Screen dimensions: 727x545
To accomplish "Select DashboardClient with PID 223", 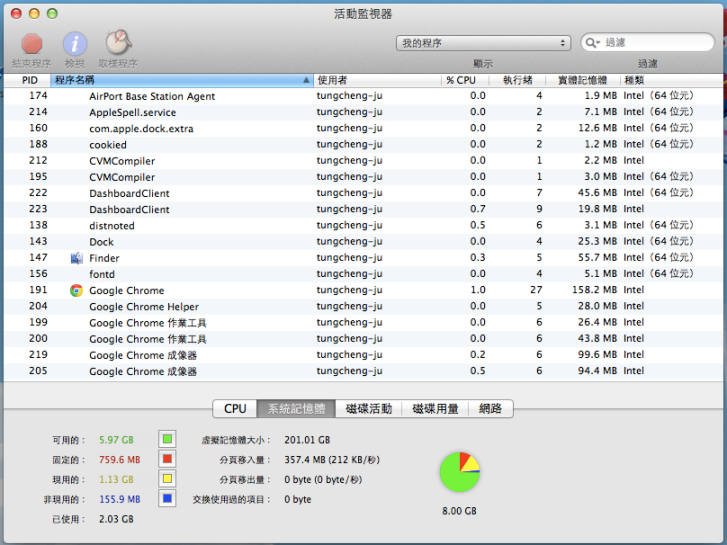I will pos(363,210).
